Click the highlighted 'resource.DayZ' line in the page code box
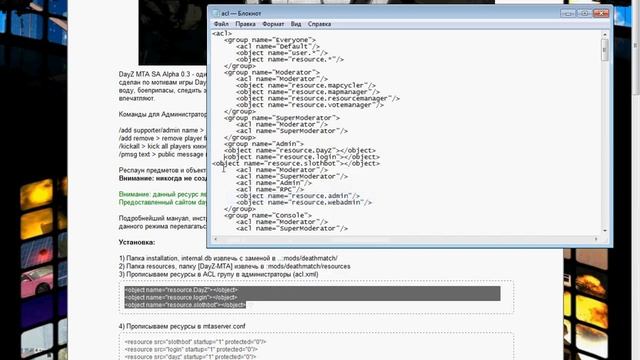 181,290
